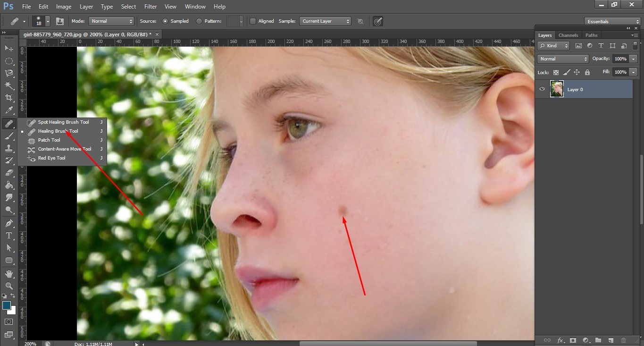Select the Magic Wand tool
The height and width of the screenshot is (346, 644).
[9, 85]
